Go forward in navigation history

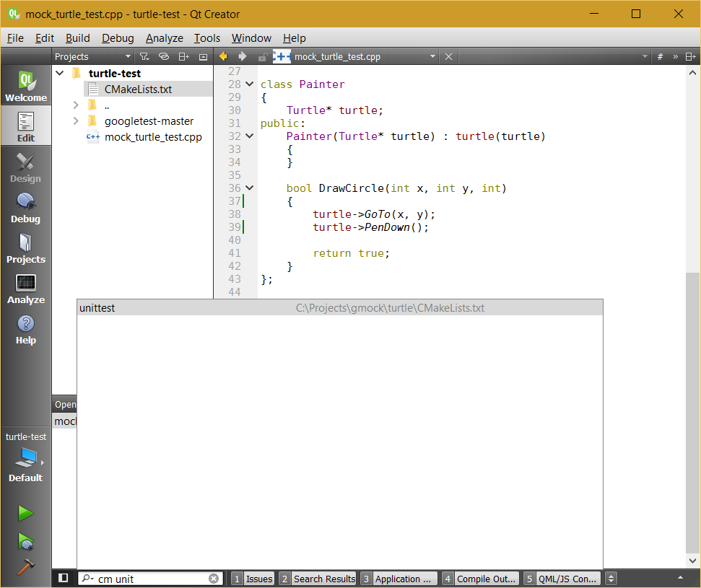click(x=243, y=56)
